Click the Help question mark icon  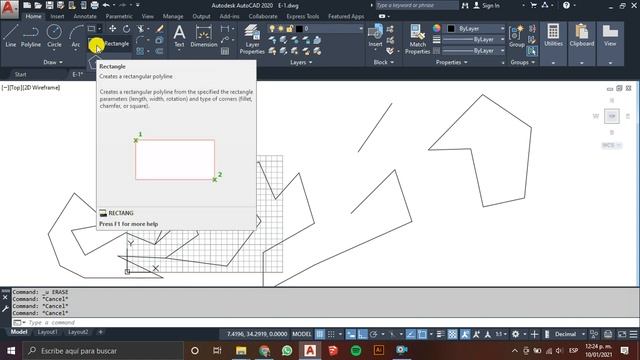tap(566, 5)
